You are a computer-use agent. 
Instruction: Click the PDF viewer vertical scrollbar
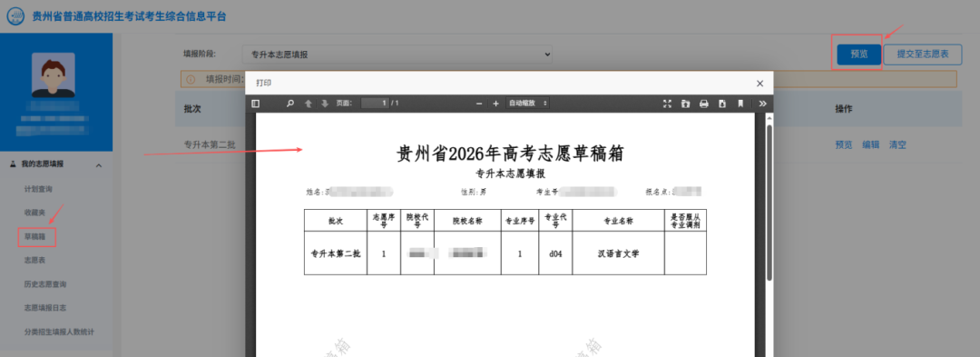click(769, 202)
